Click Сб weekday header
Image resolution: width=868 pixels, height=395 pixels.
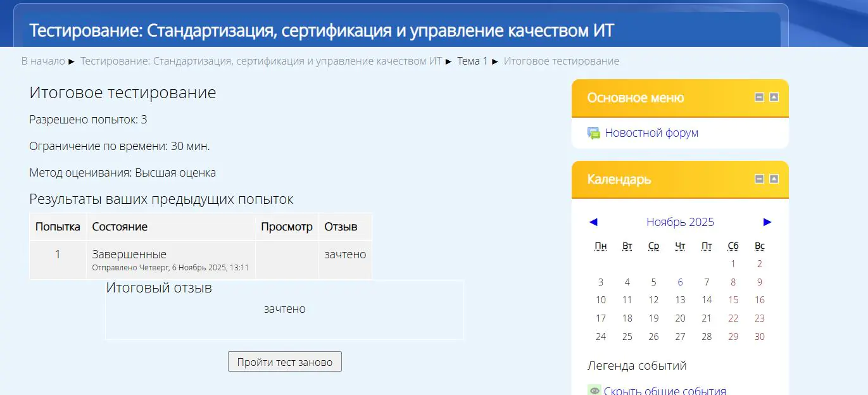click(733, 246)
